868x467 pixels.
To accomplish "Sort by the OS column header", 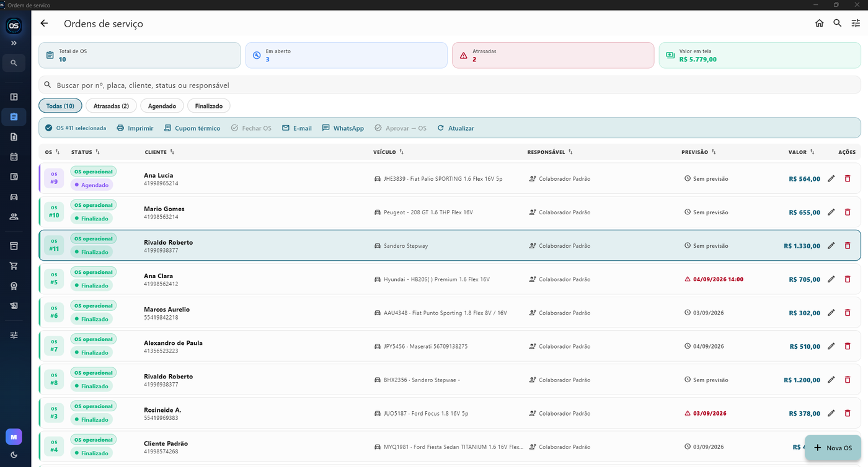I will point(53,152).
